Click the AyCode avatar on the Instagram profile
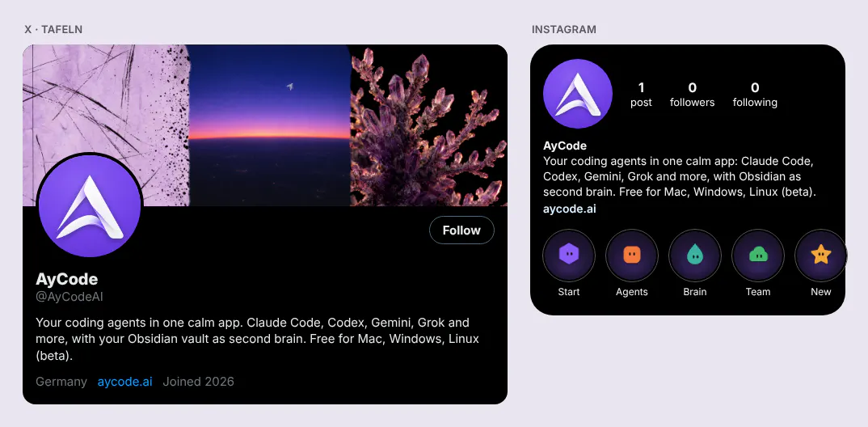This screenshot has width=868, height=427. pyautogui.click(x=578, y=94)
